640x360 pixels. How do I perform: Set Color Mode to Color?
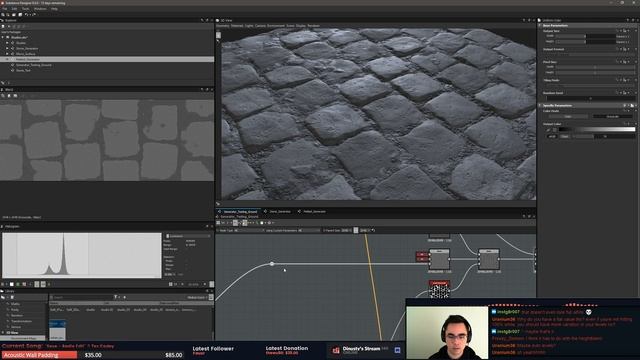(x=568, y=116)
